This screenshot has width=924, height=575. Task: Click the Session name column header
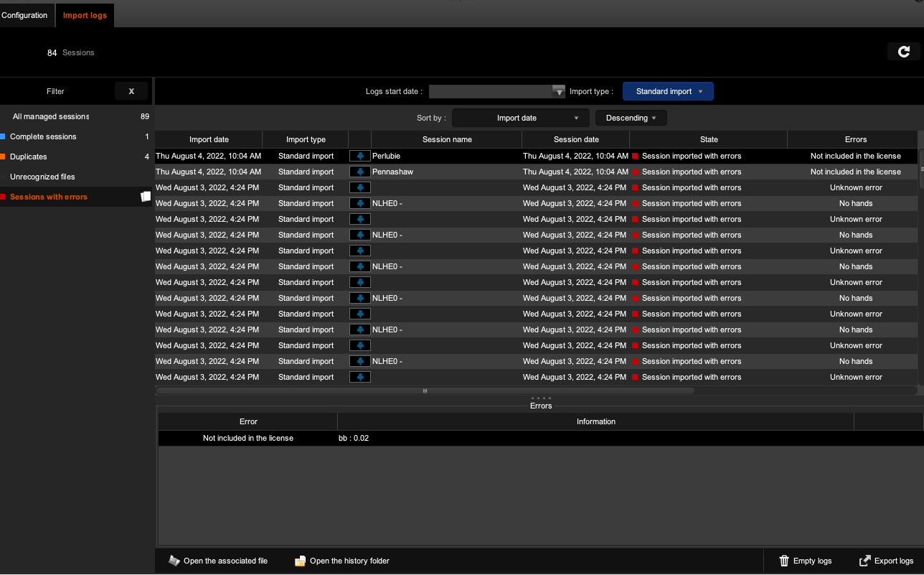point(447,139)
